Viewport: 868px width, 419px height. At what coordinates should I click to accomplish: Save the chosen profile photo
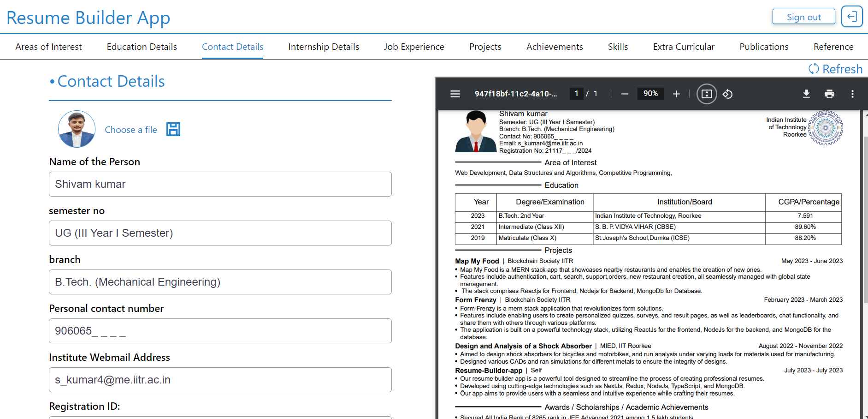(x=173, y=129)
